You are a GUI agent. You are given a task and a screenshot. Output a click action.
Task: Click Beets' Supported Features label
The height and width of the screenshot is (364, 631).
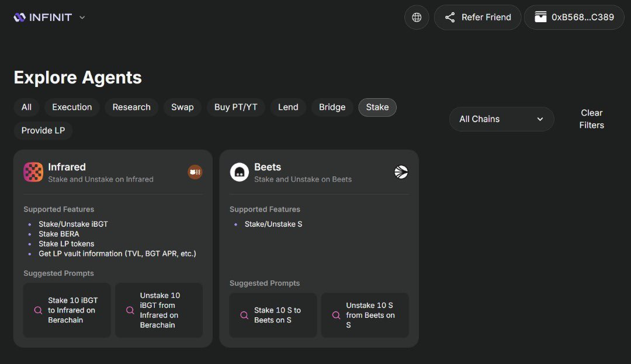(265, 209)
